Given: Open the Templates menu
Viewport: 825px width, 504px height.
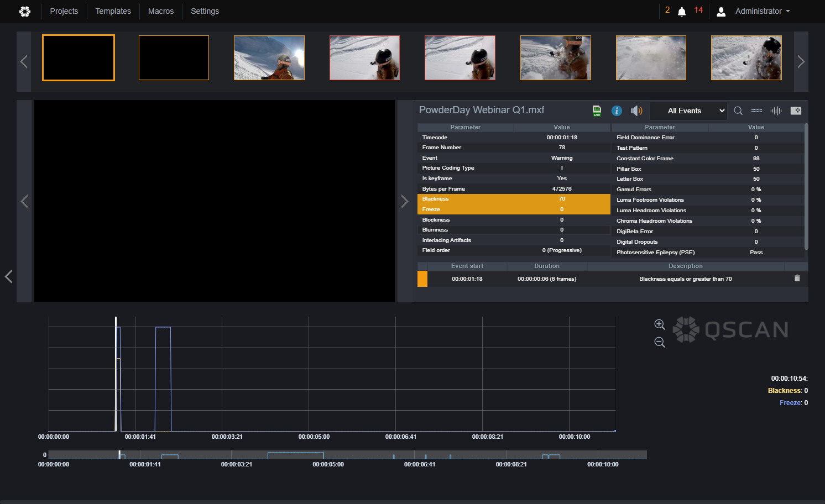Looking at the screenshot, I should (x=113, y=11).
